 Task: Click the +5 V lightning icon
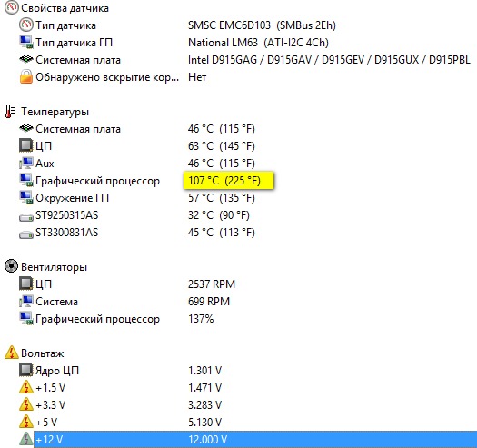click(25, 422)
